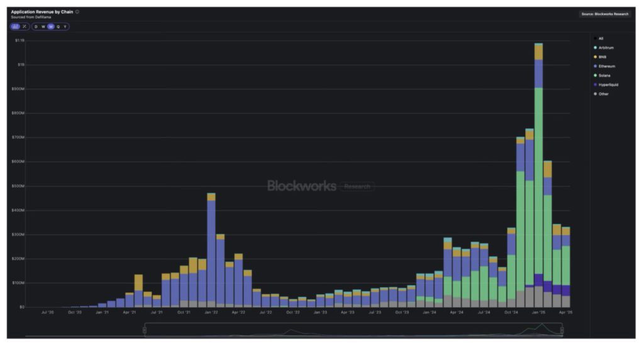The image size is (644, 345).
Task: Click the Arbitrum legend color dot
Action: coord(595,48)
